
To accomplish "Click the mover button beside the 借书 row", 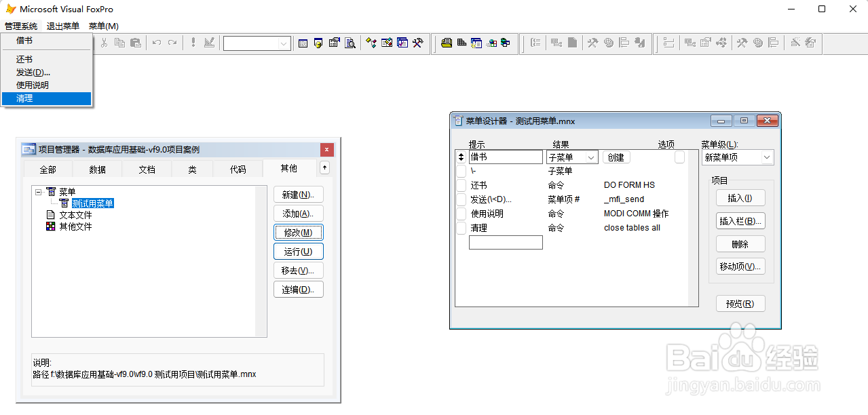I will [x=461, y=157].
